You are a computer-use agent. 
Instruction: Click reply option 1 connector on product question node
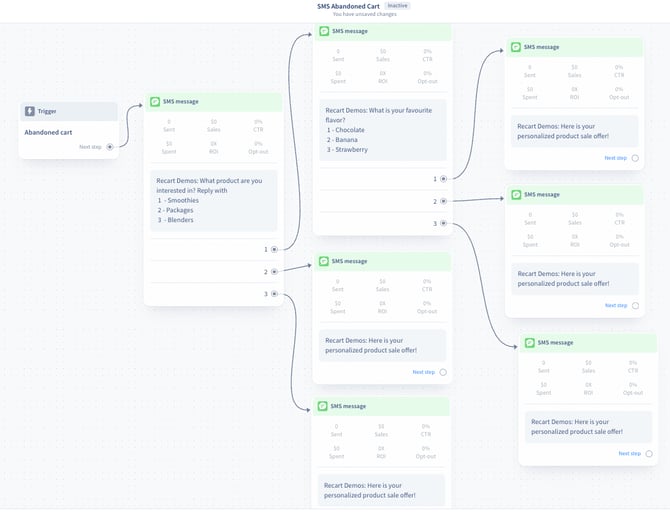point(274,249)
